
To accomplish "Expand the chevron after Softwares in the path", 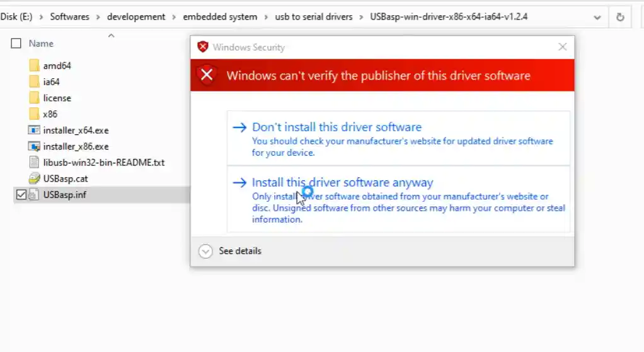I will point(98,17).
